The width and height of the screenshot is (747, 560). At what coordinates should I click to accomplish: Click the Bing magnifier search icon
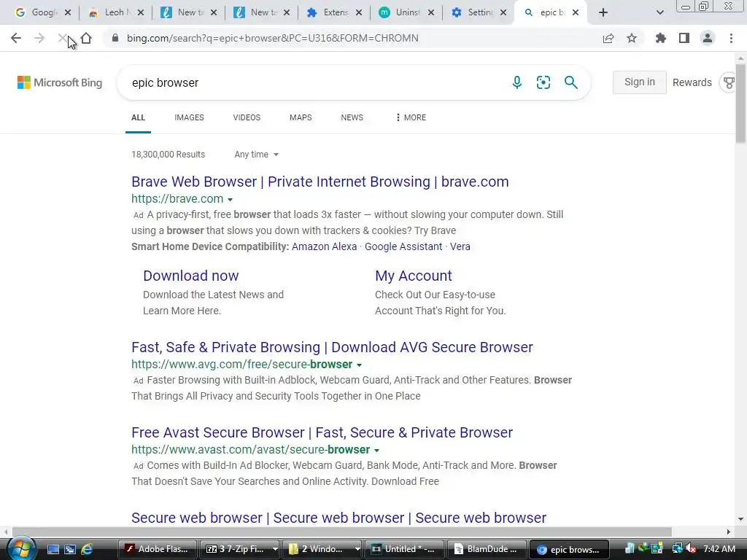click(570, 82)
